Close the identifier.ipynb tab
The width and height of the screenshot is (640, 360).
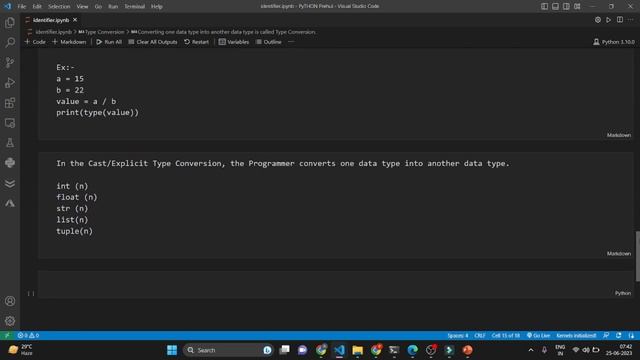[x=75, y=20]
